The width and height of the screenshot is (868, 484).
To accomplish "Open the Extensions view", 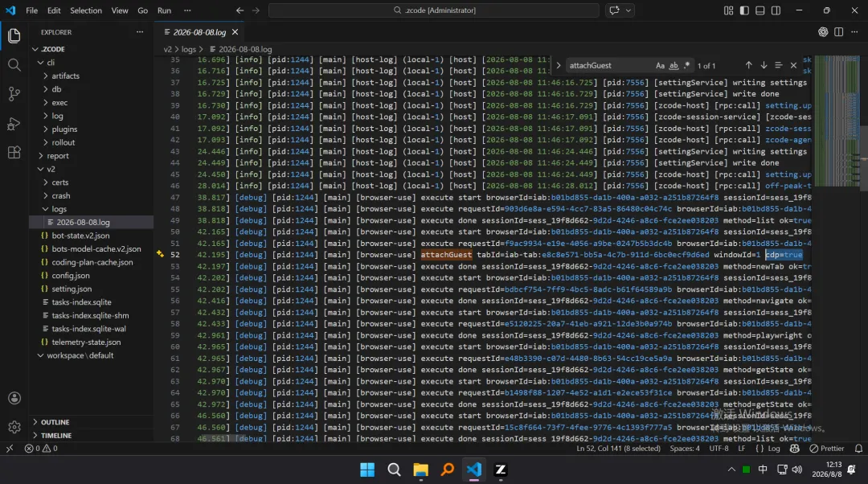I will (14, 152).
